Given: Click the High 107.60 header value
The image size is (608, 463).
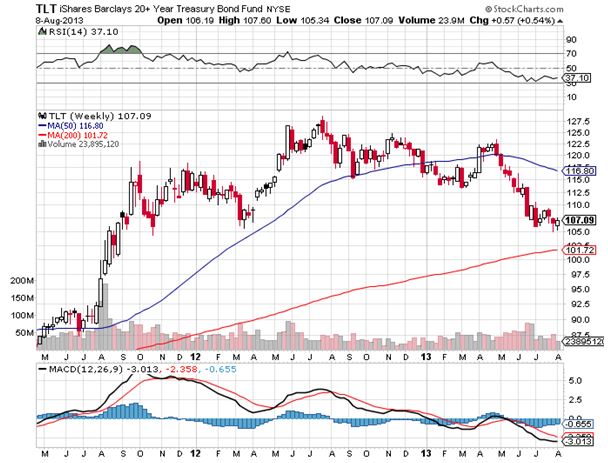Looking at the screenshot, I should point(245,20).
